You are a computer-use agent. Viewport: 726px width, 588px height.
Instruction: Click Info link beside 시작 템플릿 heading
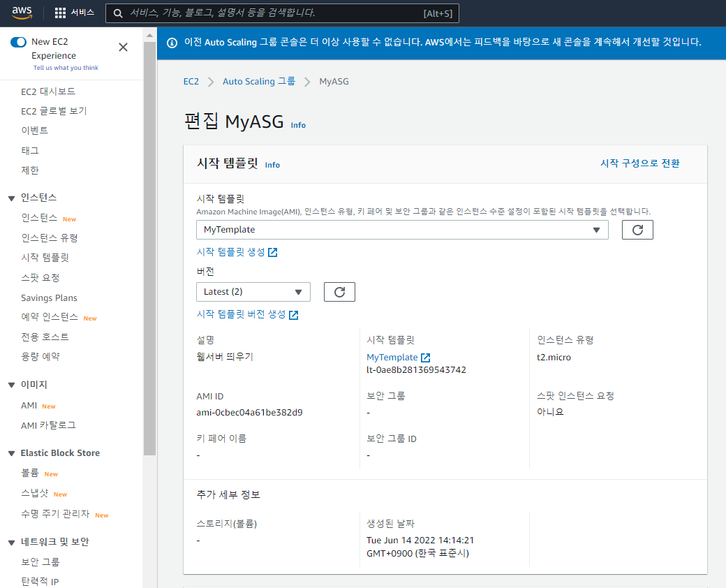tap(272, 165)
